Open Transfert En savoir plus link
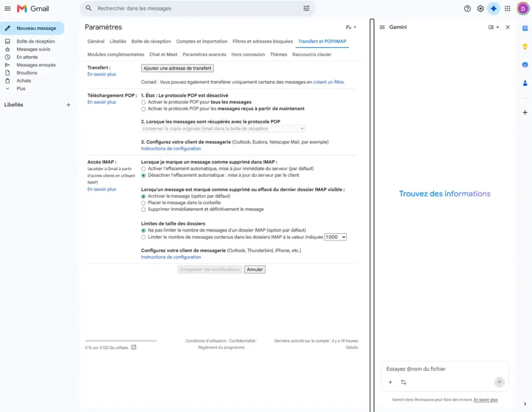Screen dimensions: 532x412 102,74
